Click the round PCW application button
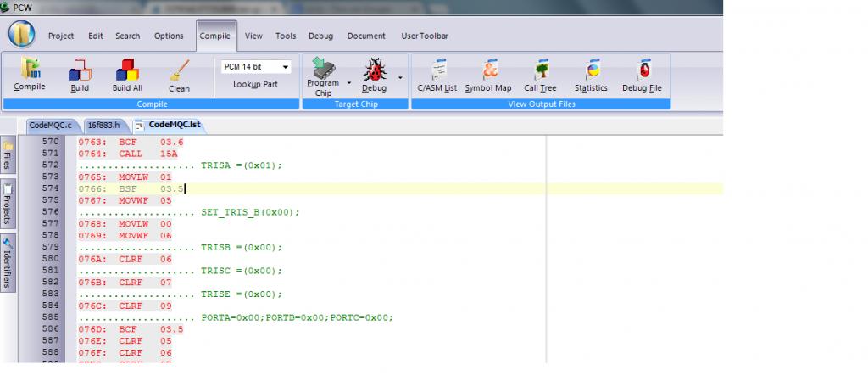This screenshot has height=387, width=868. pyautogui.click(x=22, y=34)
